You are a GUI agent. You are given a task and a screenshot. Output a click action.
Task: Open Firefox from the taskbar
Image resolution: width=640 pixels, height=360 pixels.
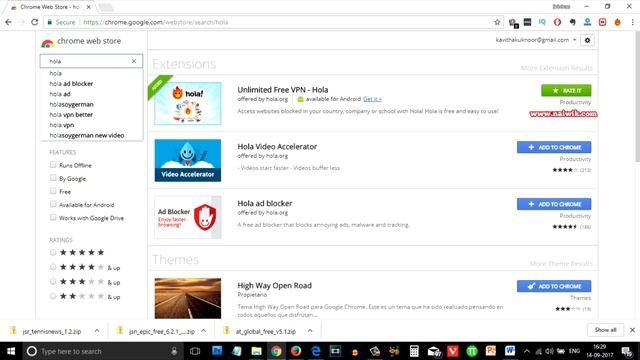pyautogui.click(x=296, y=351)
